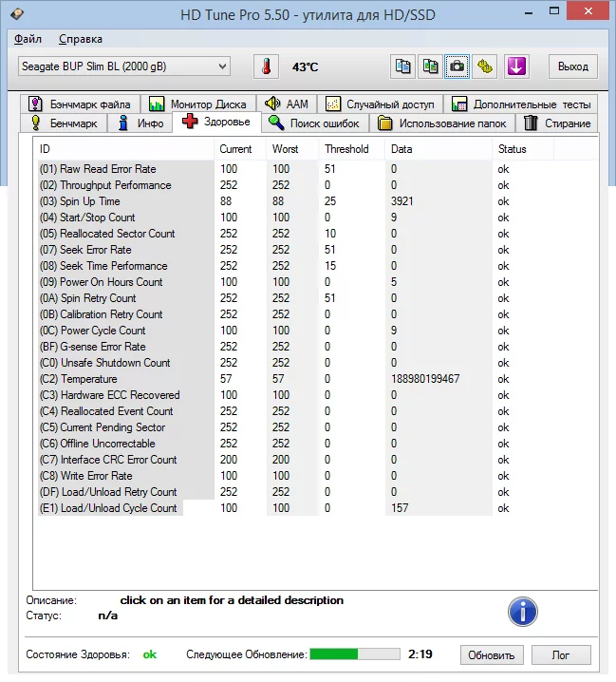Click the Status column header
This screenshot has height=682, width=616.
click(523, 149)
